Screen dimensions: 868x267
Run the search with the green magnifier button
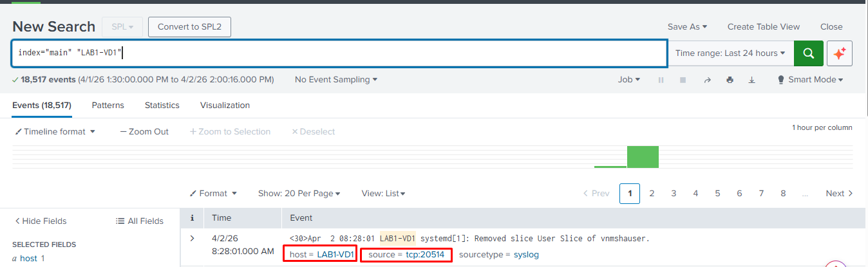point(808,53)
